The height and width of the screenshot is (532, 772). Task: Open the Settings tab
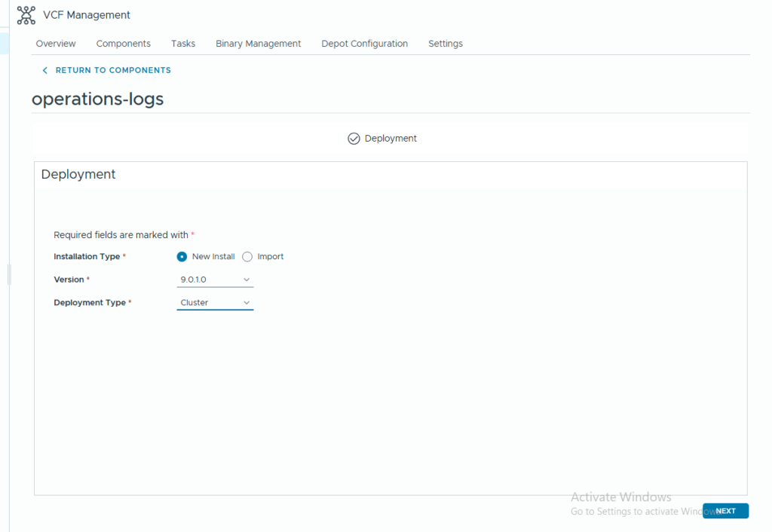(446, 44)
